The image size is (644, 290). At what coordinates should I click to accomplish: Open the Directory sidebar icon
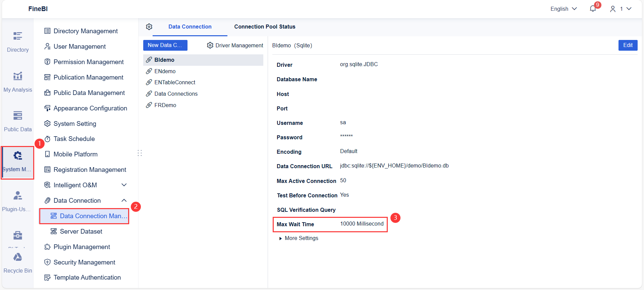pyautogui.click(x=18, y=36)
